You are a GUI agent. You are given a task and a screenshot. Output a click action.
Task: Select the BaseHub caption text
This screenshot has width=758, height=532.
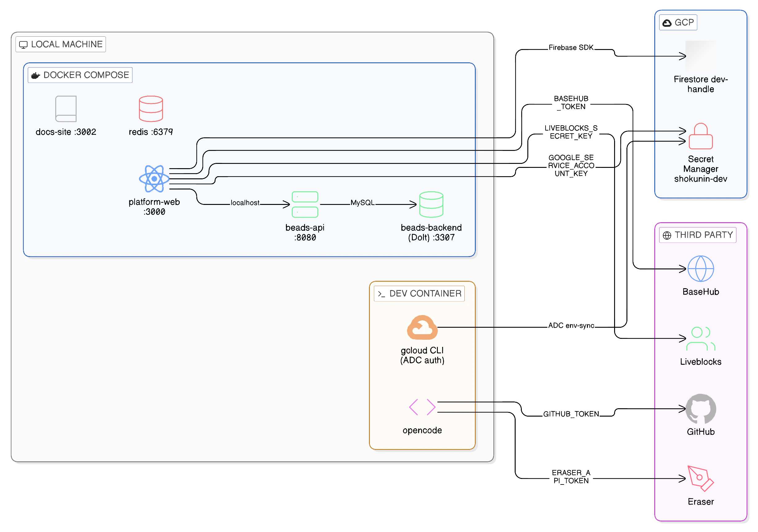tap(701, 292)
